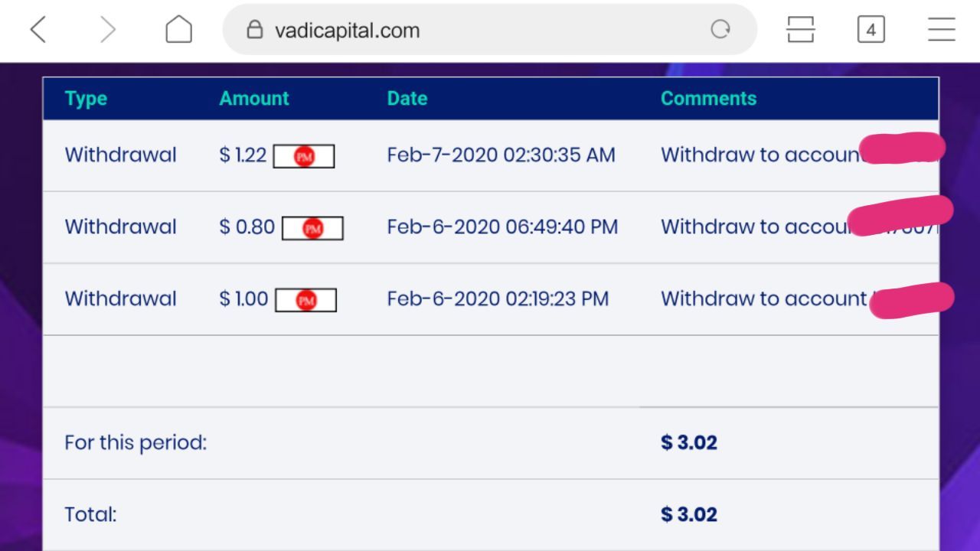
Task: Tap the browser forward arrow
Action: point(108,31)
